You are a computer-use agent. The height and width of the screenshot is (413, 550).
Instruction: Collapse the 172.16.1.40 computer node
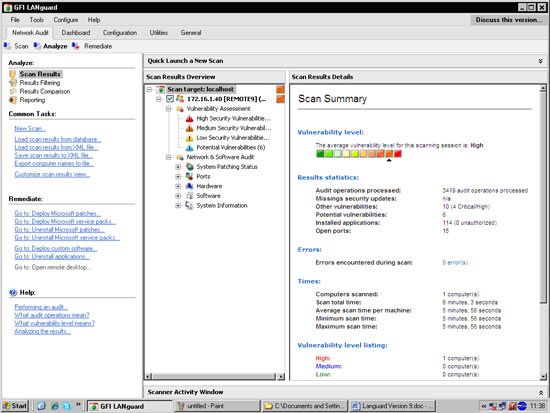[159, 99]
